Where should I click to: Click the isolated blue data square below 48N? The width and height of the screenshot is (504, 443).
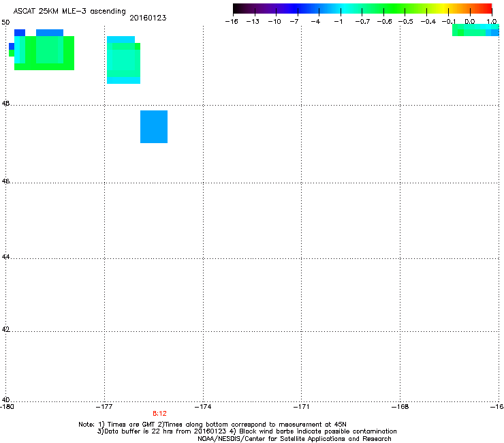coord(154,127)
